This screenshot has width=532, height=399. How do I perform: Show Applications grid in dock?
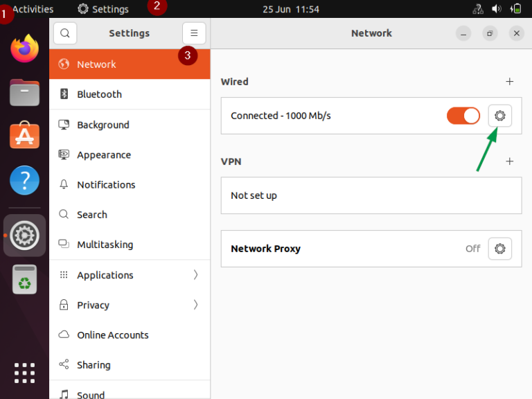point(24,373)
